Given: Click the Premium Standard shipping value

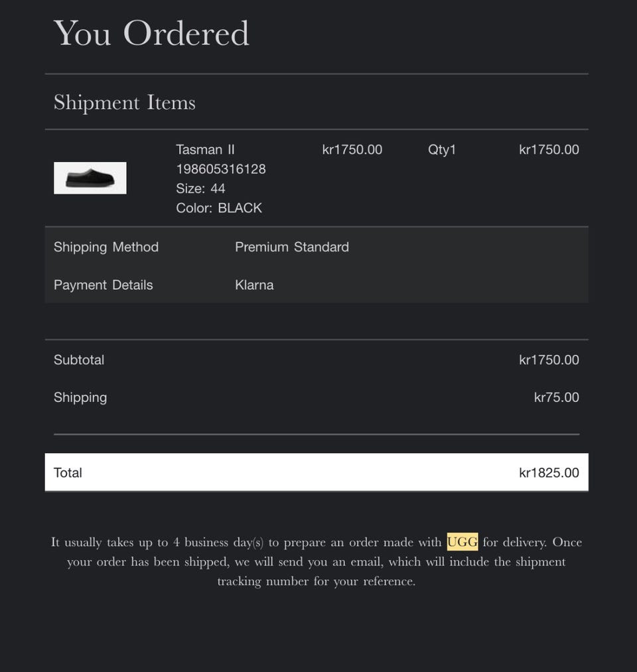Looking at the screenshot, I should coord(292,247).
